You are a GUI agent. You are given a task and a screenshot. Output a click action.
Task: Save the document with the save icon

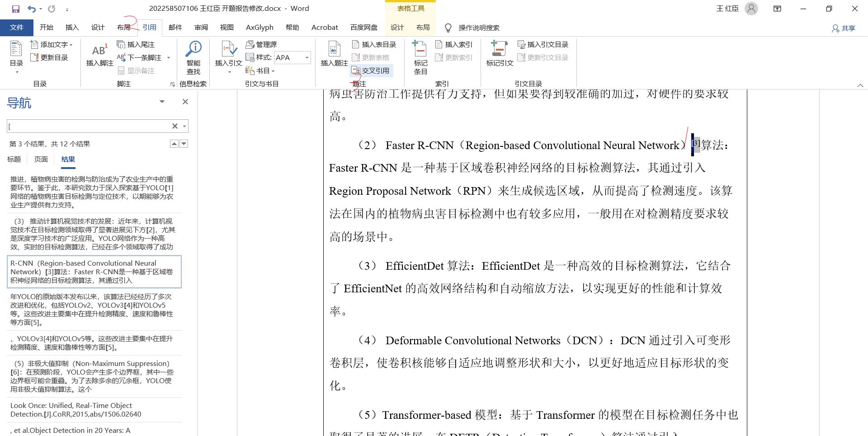pos(16,9)
